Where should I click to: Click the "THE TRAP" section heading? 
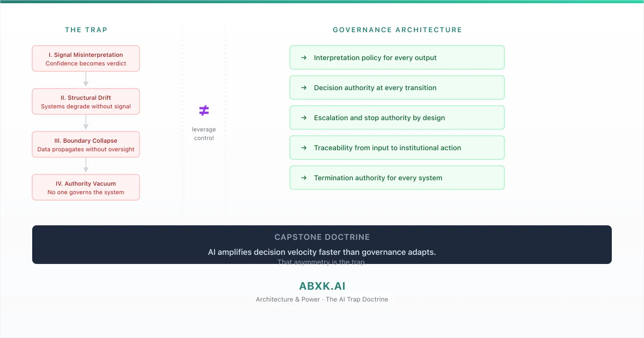[86, 30]
